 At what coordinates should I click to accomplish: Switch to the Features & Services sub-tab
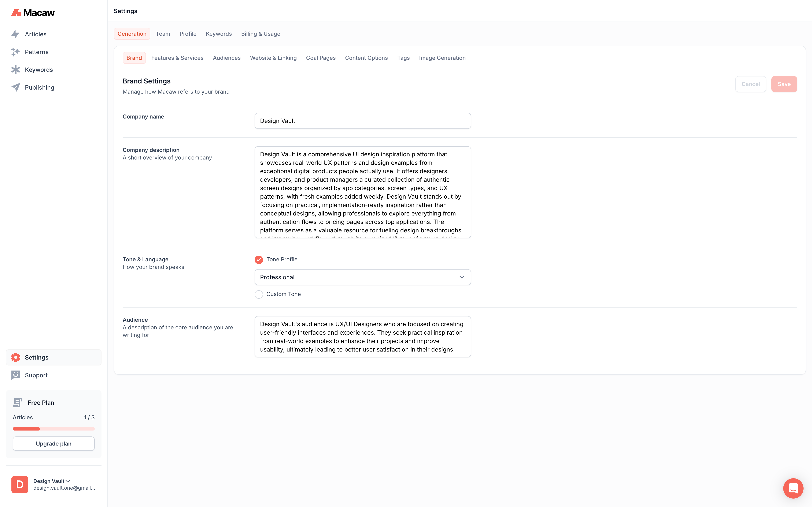coord(177,58)
